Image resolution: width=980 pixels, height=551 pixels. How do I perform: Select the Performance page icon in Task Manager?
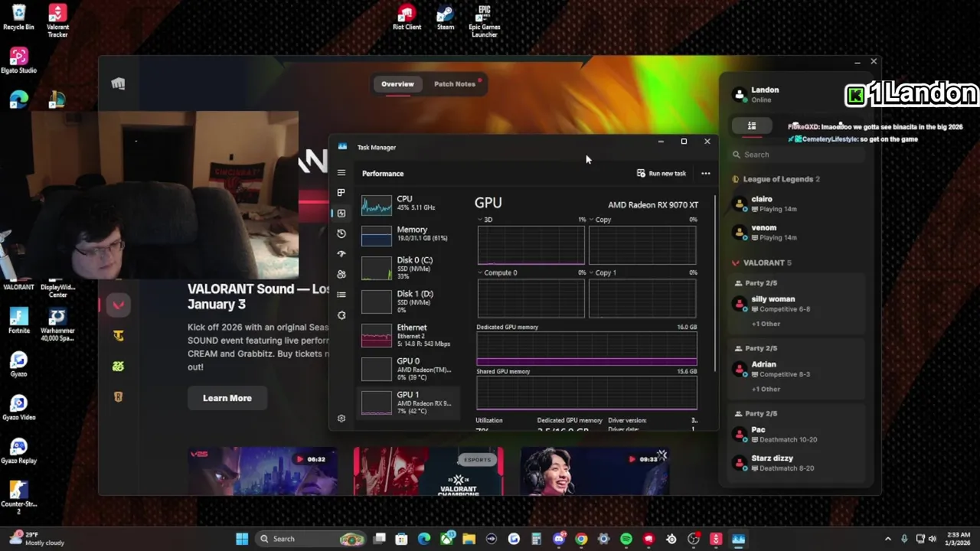(341, 213)
